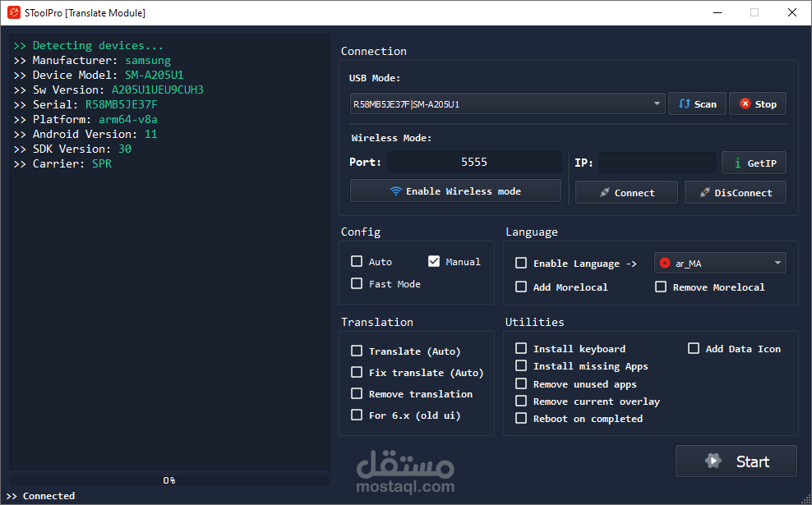Click the Connected status text
812x505 pixels.
pos(48,496)
